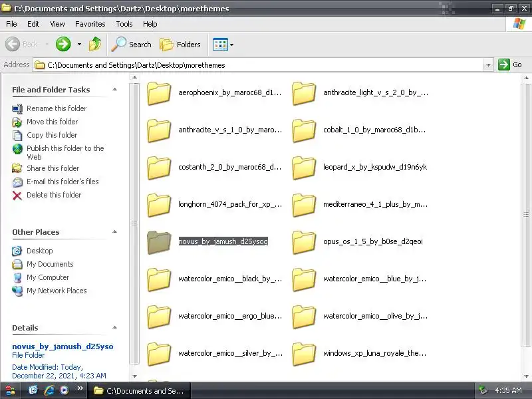Click leopard_x_by_kspudw_d19n6yk name text
The image size is (532, 399).
coord(375,167)
